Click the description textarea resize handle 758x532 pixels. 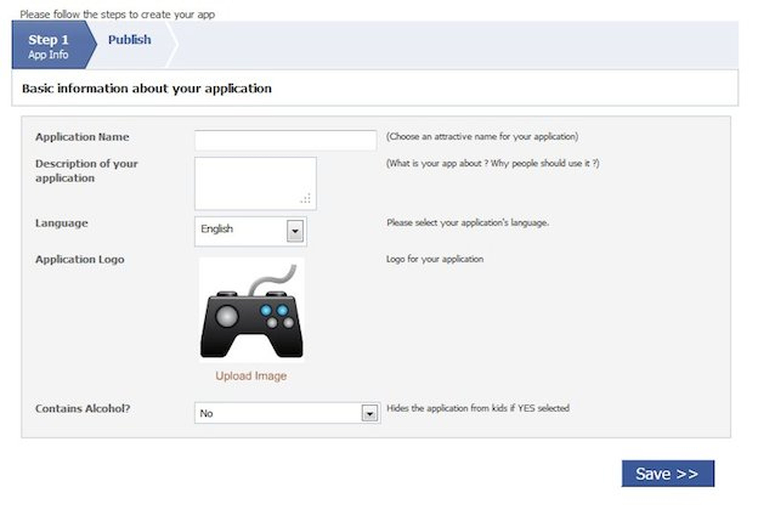(306, 199)
